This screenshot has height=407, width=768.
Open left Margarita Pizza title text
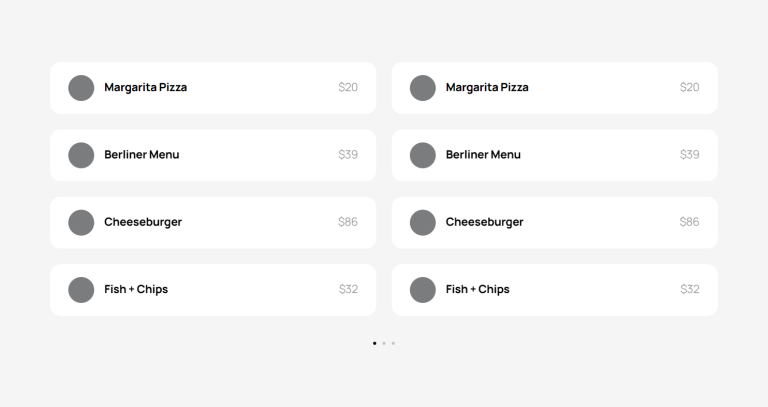pyautogui.click(x=145, y=88)
